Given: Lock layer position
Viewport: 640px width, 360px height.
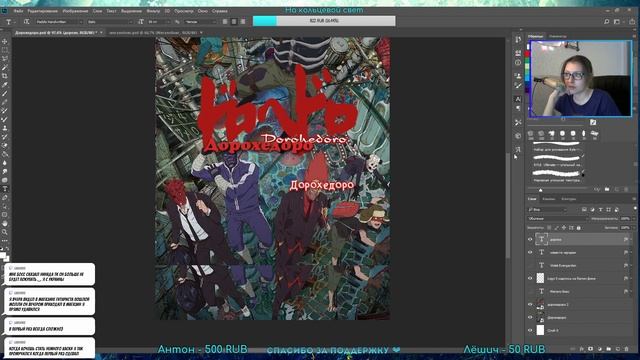Looking at the screenshot, I should tap(564, 228).
